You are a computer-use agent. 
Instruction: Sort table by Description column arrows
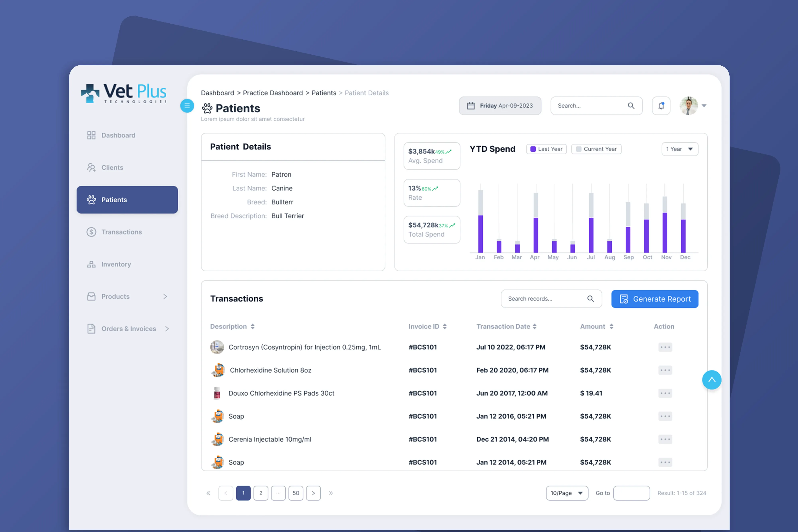click(252, 326)
